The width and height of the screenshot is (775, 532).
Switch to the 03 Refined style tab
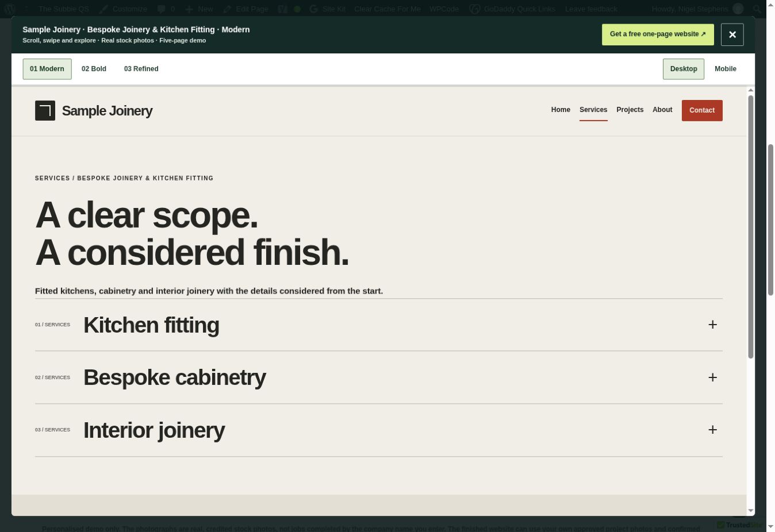tap(141, 69)
